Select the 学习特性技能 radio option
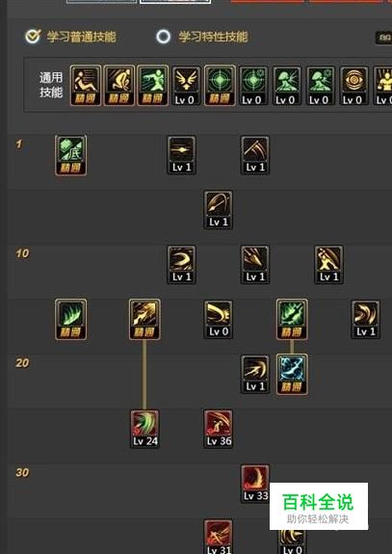Viewport: 392px width, 554px height. [x=202, y=37]
